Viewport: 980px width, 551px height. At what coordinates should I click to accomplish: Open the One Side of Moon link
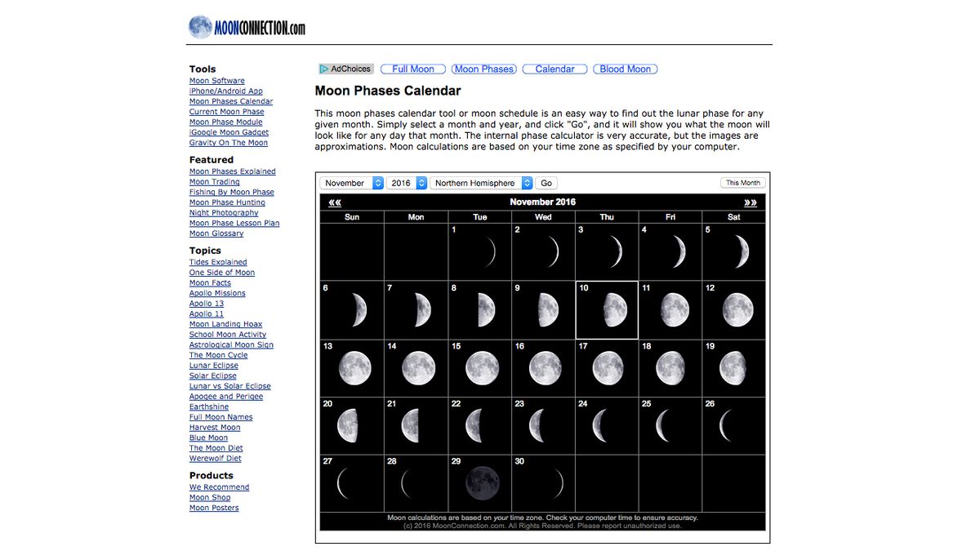click(x=222, y=273)
